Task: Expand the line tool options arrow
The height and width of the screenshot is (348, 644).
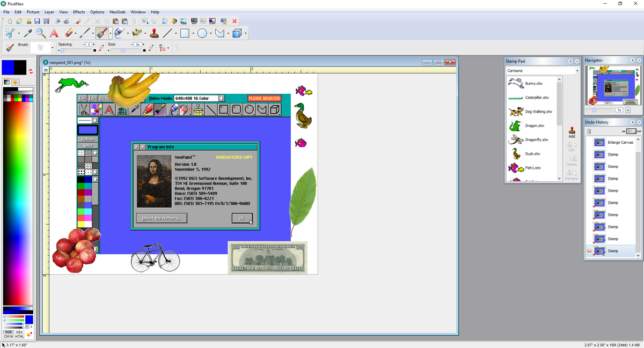Action: pos(176,33)
